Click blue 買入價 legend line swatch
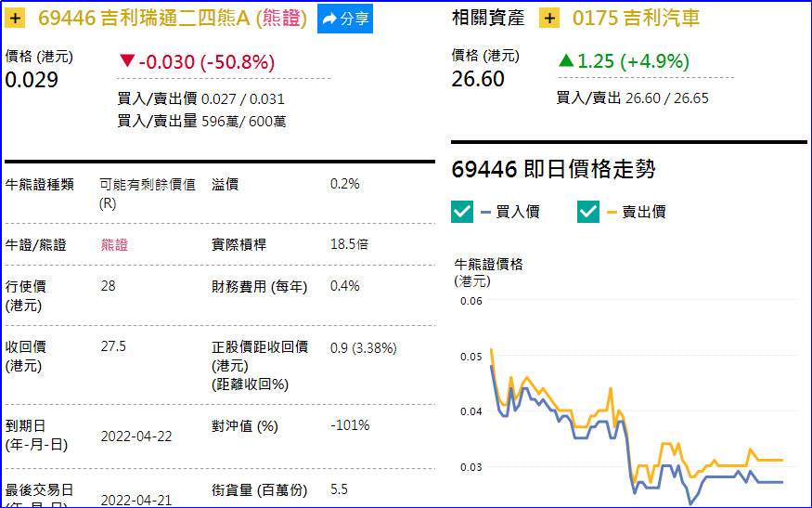Viewport: 812px width, 508px height. (485, 212)
